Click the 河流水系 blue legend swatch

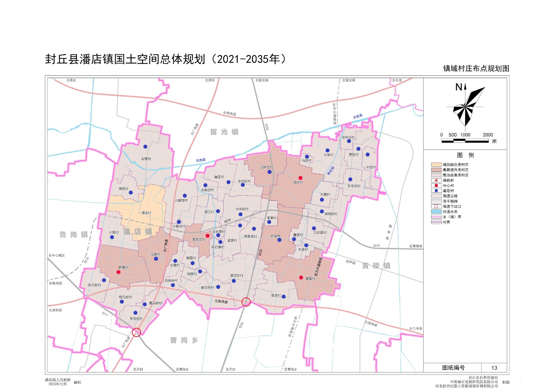tap(436, 211)
